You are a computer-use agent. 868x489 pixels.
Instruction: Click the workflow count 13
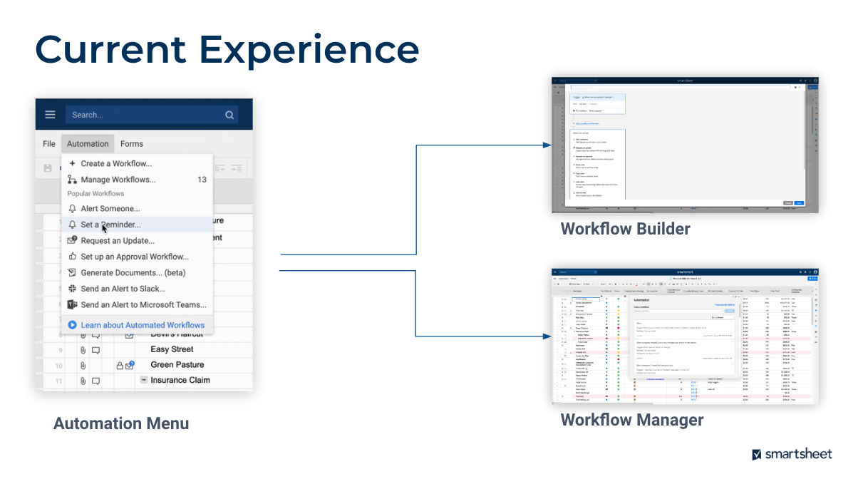coord(202,180)
